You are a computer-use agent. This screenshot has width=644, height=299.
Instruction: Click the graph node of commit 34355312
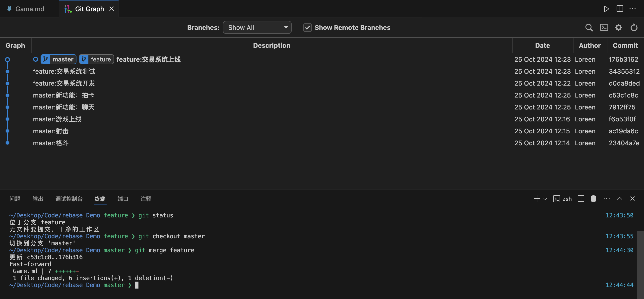click(7, 71)
